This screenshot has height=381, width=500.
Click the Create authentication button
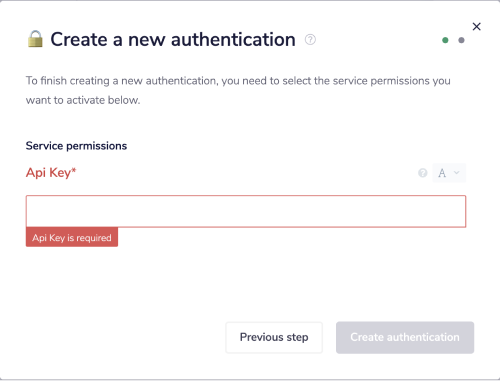click(405, 337)
